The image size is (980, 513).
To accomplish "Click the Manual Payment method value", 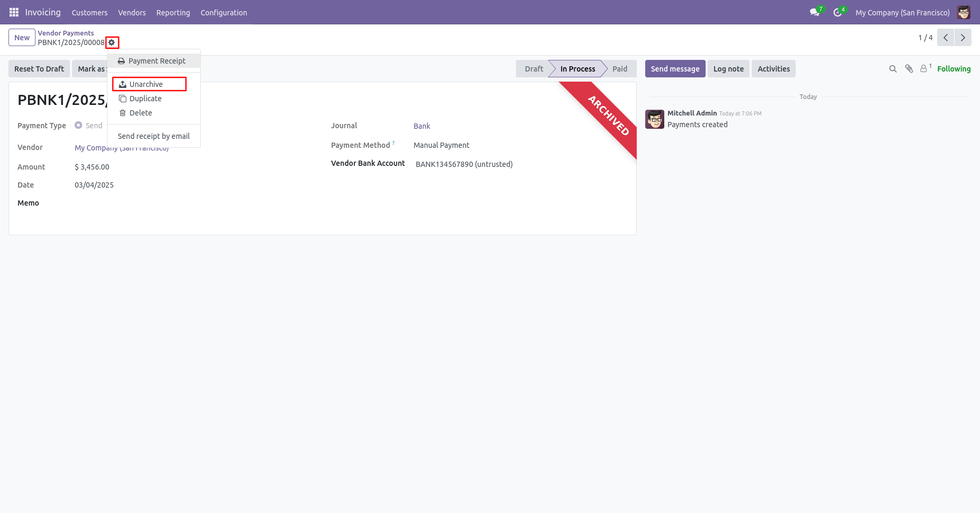I will pos(441,145).
